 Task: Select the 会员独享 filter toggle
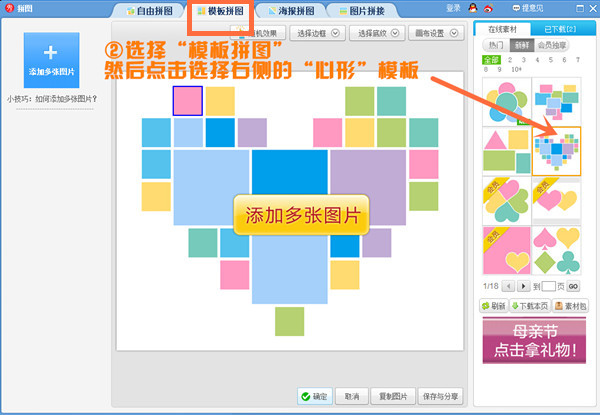tap(550, 46)
